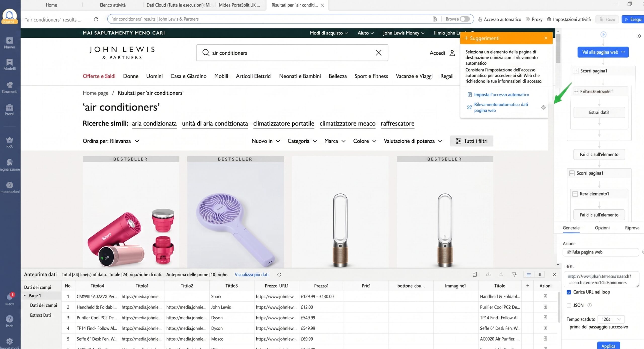This screenshot has width=644, height=349.
Task: Reload the page with the refresh icon
Action: click(96, 19)
